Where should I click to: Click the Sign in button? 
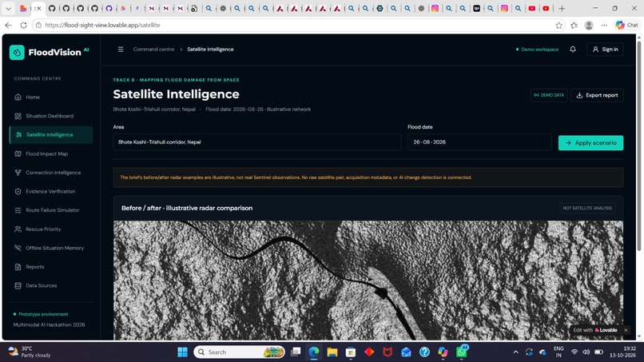(605, 50)
